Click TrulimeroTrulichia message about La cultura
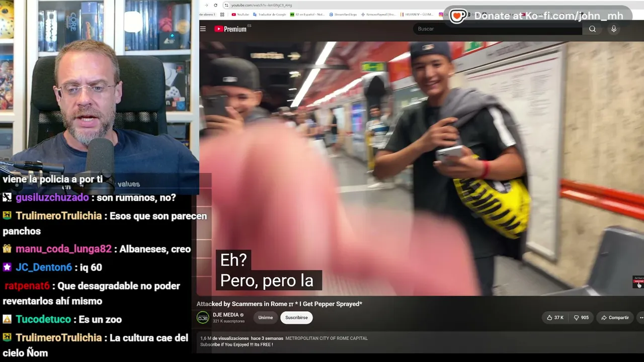Image resolution: width=644 pixels, height=362 pixels. (x=96, y=345)
